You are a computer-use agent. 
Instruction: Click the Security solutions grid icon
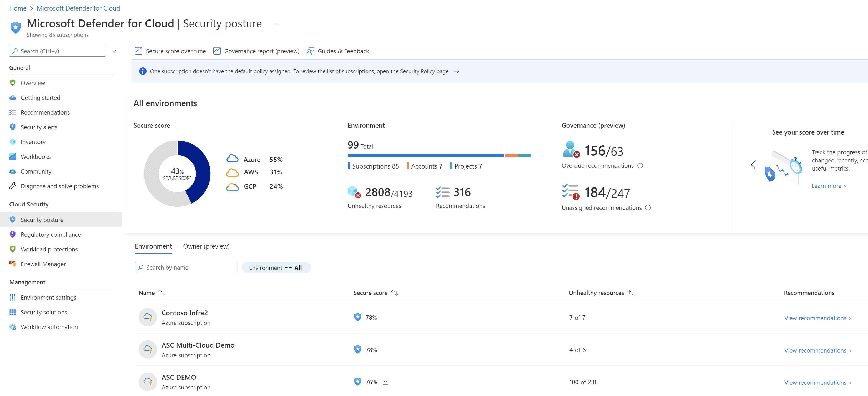pyautogui.click(x=12, y=312)
